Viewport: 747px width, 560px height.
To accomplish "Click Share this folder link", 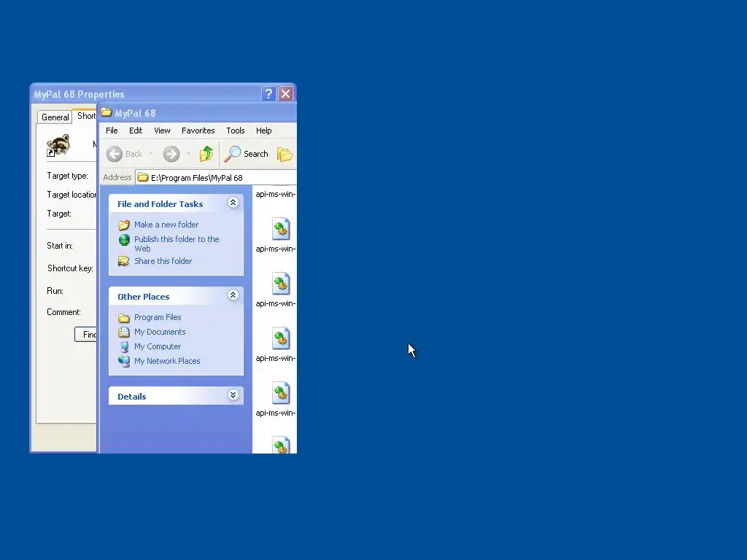I will (163, 261).
